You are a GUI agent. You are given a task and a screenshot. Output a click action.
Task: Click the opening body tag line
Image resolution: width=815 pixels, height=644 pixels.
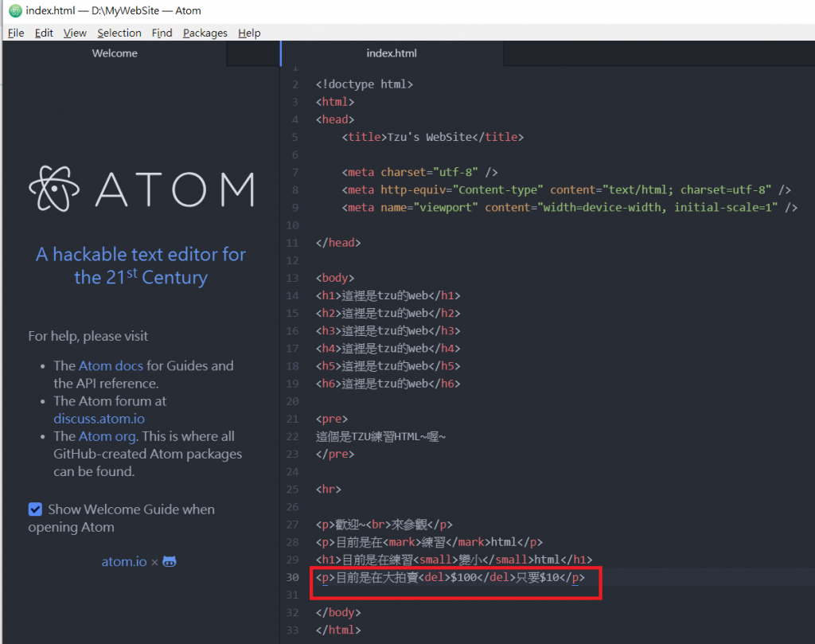(x=335, y=278)
